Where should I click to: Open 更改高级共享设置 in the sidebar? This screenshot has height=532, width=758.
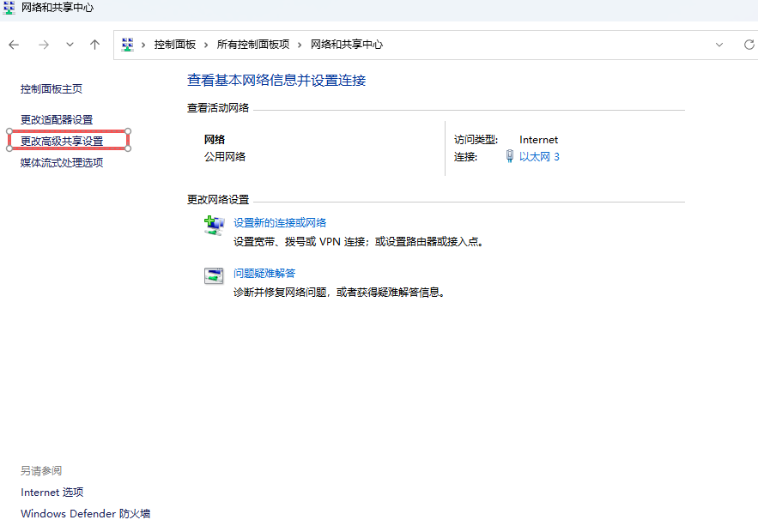click(62, 141)
